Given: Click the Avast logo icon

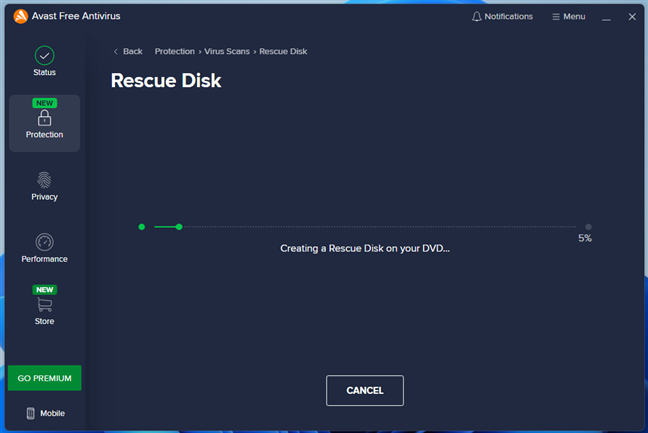Looking at the screenshot, I should point(20,17).
